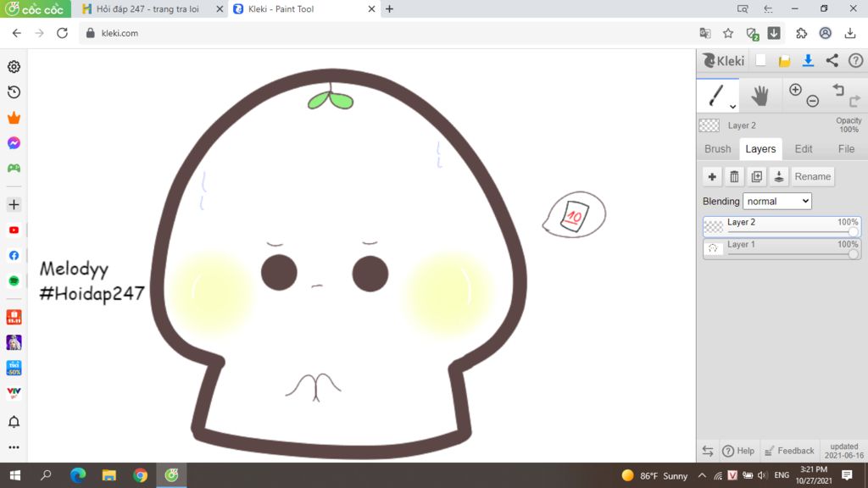Redo the undone stroke
The image size is (868, 488).
point(854,101)
